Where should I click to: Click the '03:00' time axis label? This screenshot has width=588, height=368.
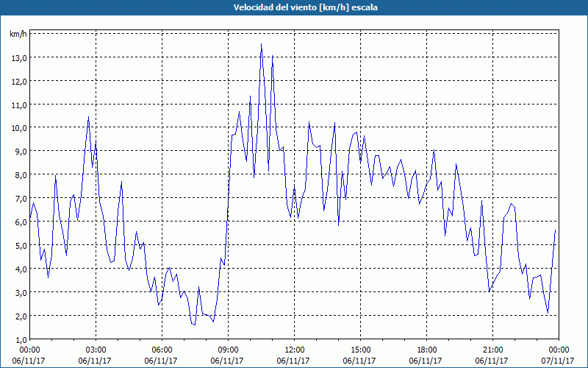tap(96, 350)
